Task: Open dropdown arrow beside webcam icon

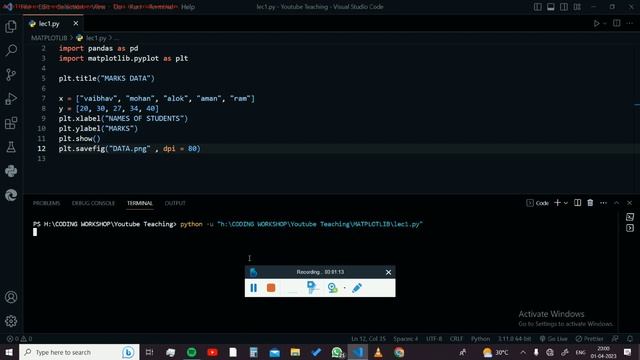Action: pos(344,288)
